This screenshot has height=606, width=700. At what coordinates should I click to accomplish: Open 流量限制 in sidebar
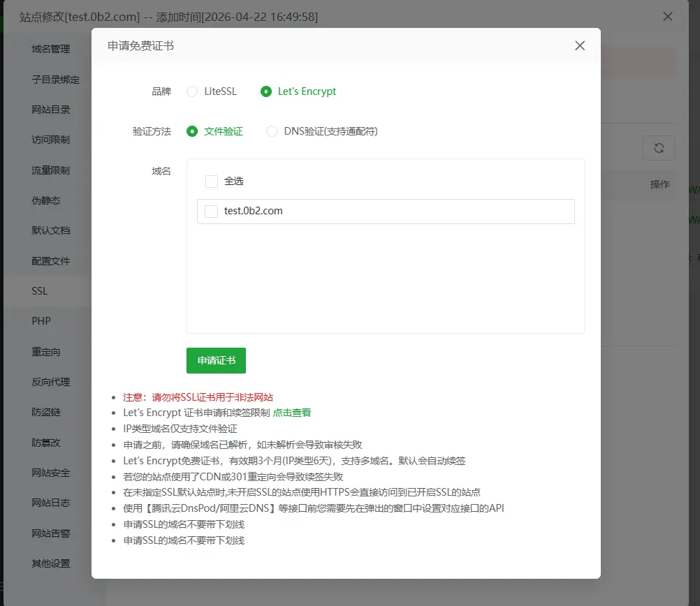pyautogui.click(x=50, y=170)
